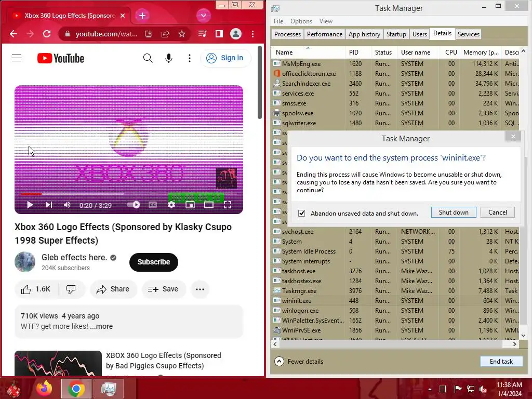Collapse with Fewer details
Screen dimensions: 532x399
(x=299, y=362)
